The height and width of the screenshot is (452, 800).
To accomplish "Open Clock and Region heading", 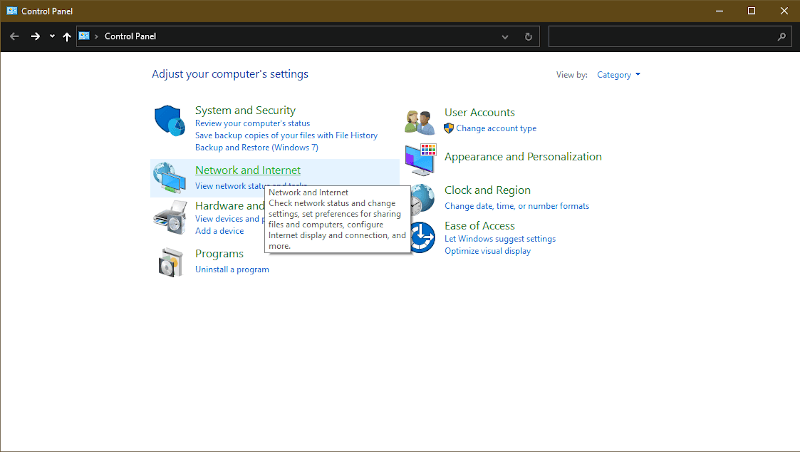I will coord(487,190).
